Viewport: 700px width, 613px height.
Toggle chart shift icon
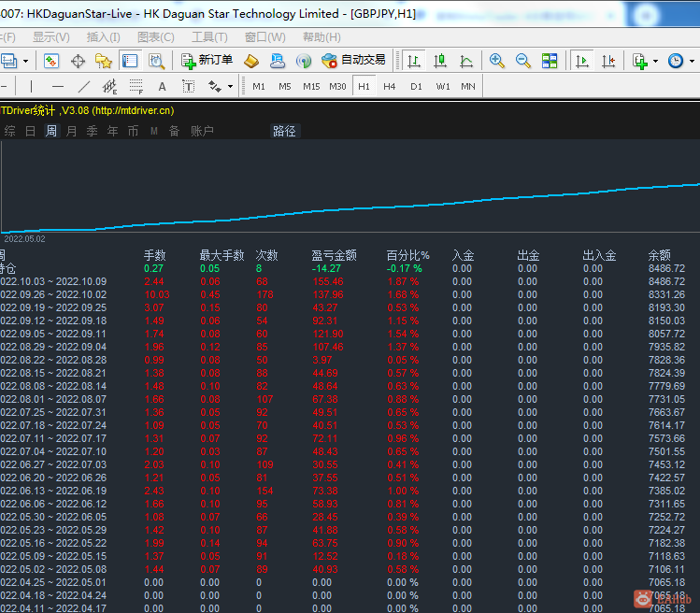tap(608, 61)
